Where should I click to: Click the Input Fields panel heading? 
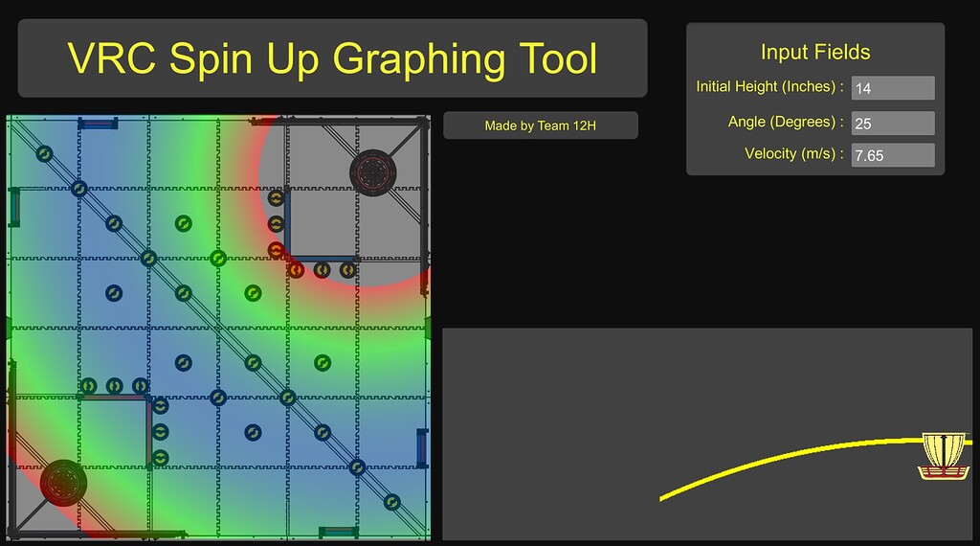814,52
